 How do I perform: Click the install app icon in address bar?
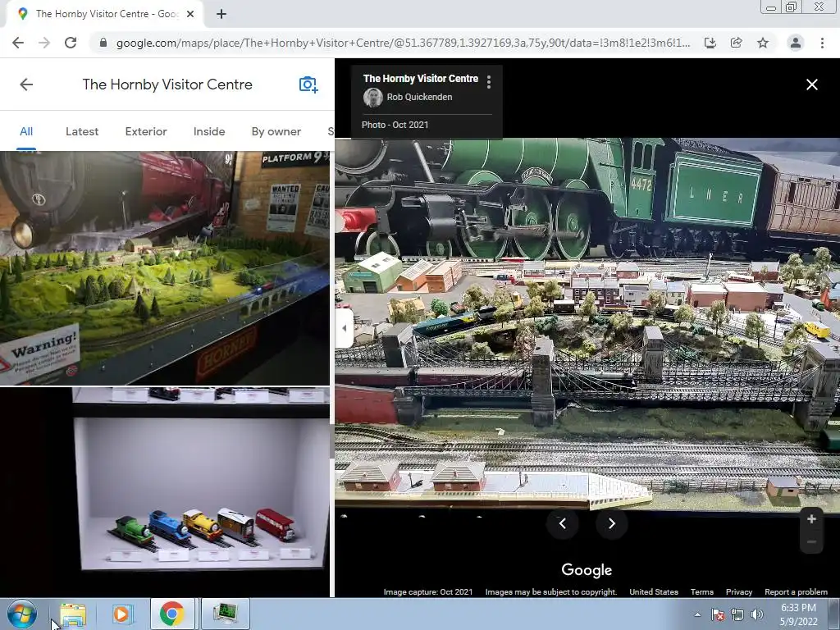[710, 43]
